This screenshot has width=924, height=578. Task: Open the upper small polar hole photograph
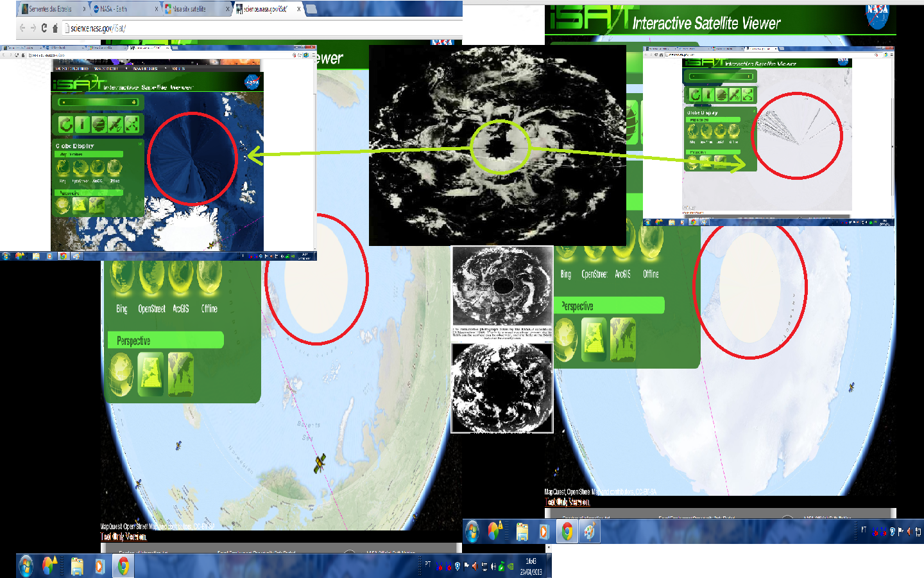[502, 285]
